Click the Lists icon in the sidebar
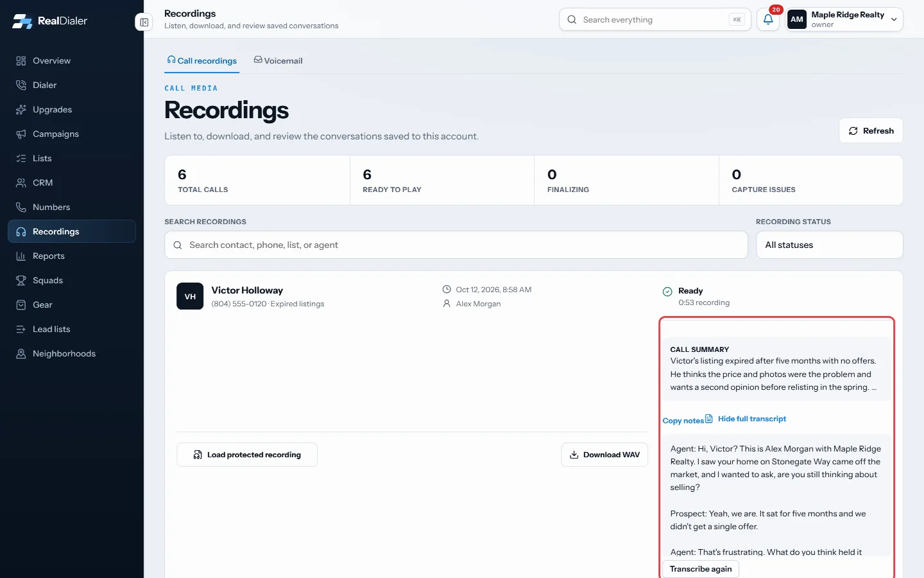924x578 pixels. (x=21, y=159)
